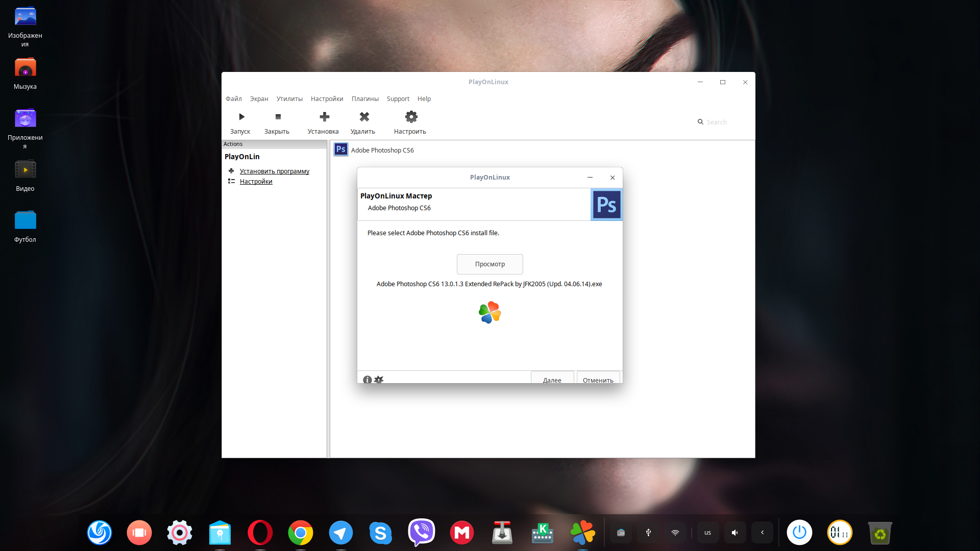Select Настройки from the PlayOnLinux sidebar
Image resolution: width=980 pixels, height=551 pixels.
[x=256, y=182]
